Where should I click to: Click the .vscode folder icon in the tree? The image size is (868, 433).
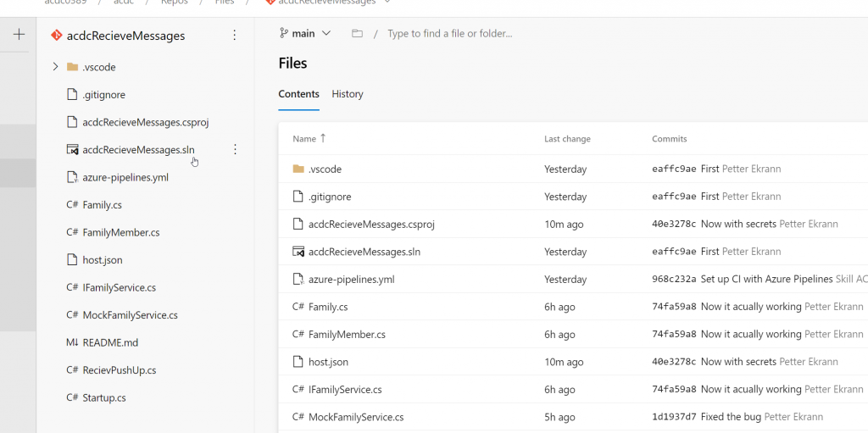[72, 67]
